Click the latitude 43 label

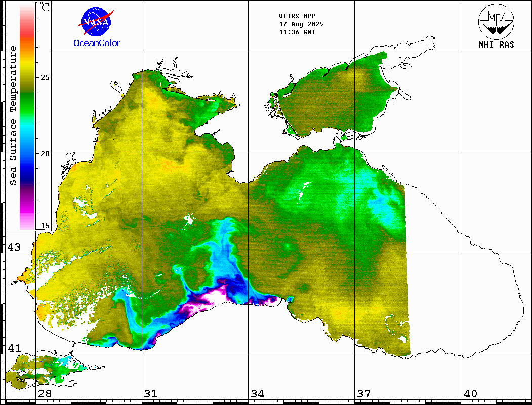point(14,247)
